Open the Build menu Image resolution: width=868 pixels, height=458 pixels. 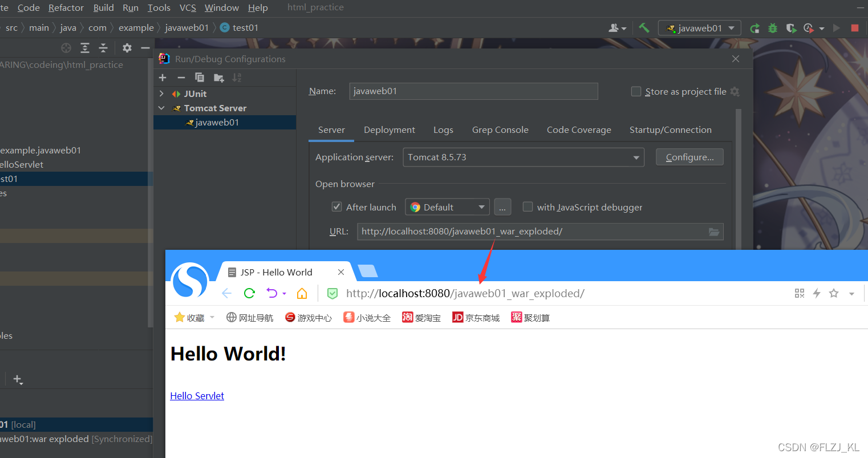(x=104, y=7)
